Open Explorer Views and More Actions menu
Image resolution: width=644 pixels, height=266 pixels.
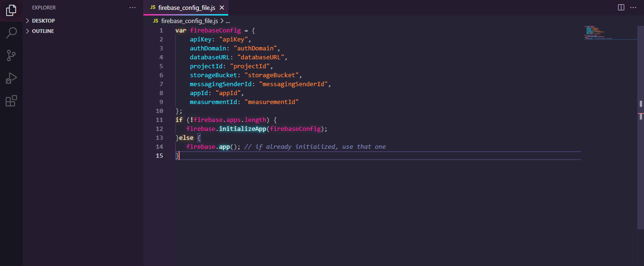132,8
